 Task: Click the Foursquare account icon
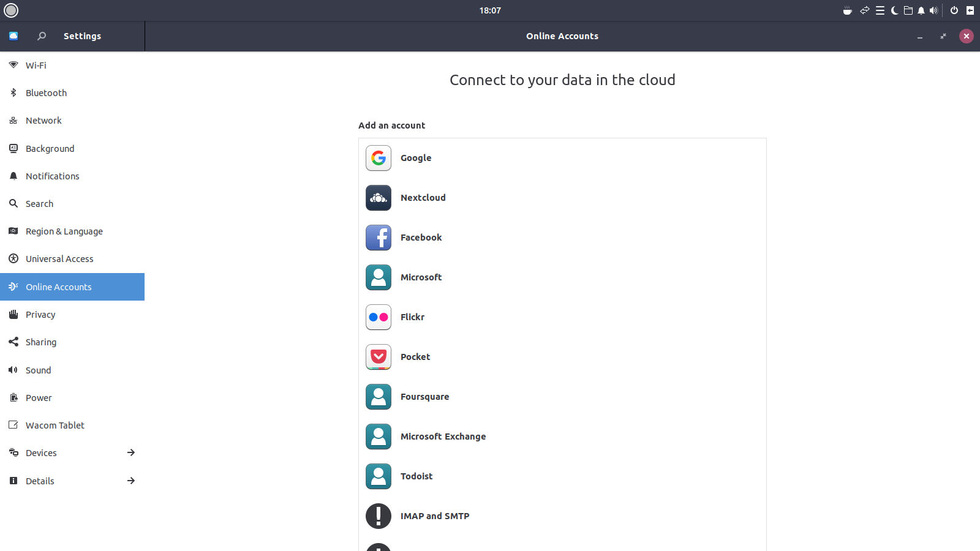pos(379,397)
